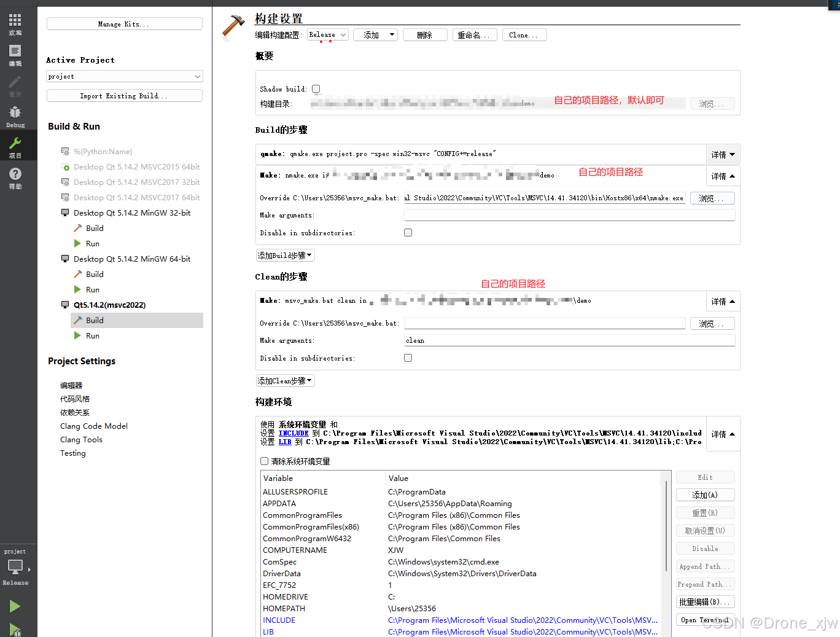Select Run under Qt5.14.2(msvc2022) kit
This screenshot has width=840, height=637.
pos(93,336)
